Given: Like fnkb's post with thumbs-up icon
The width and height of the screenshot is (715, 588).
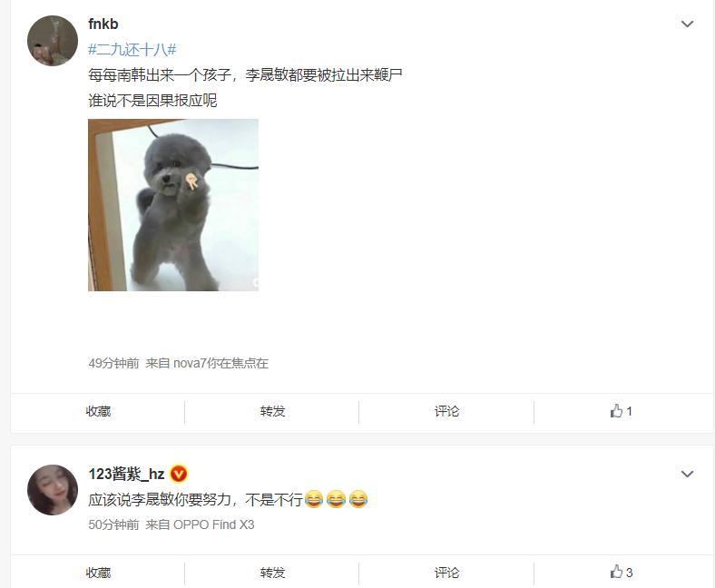Looking at the screenshot, I should [x=616, y=410].
